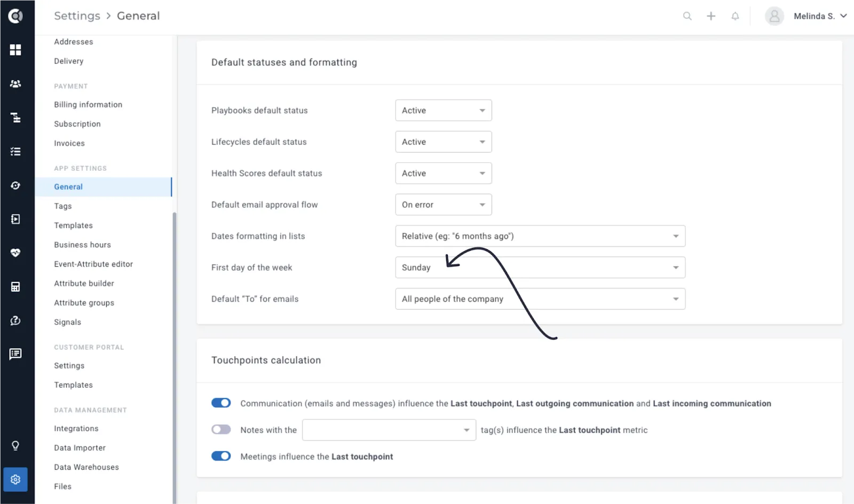Open First day of the week dropdown

[x=540, y=268]
